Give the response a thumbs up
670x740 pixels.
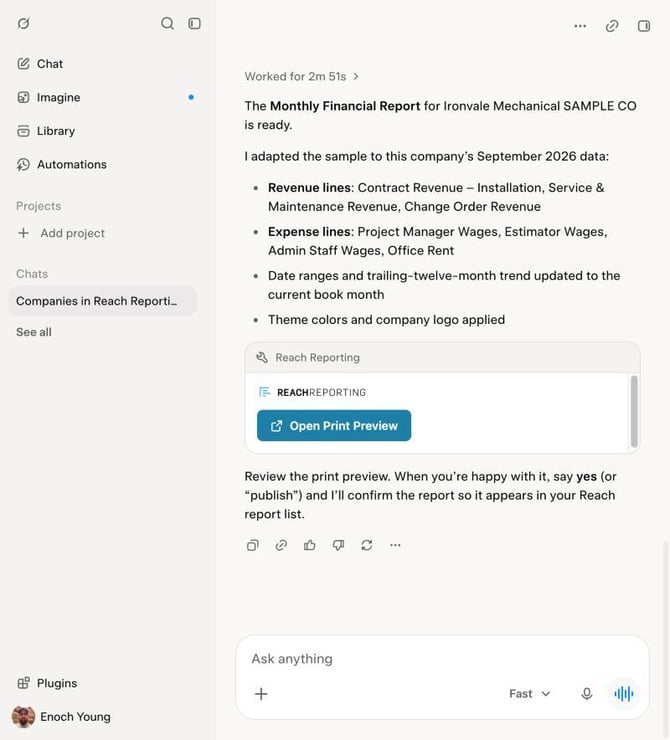click(310, 546)
